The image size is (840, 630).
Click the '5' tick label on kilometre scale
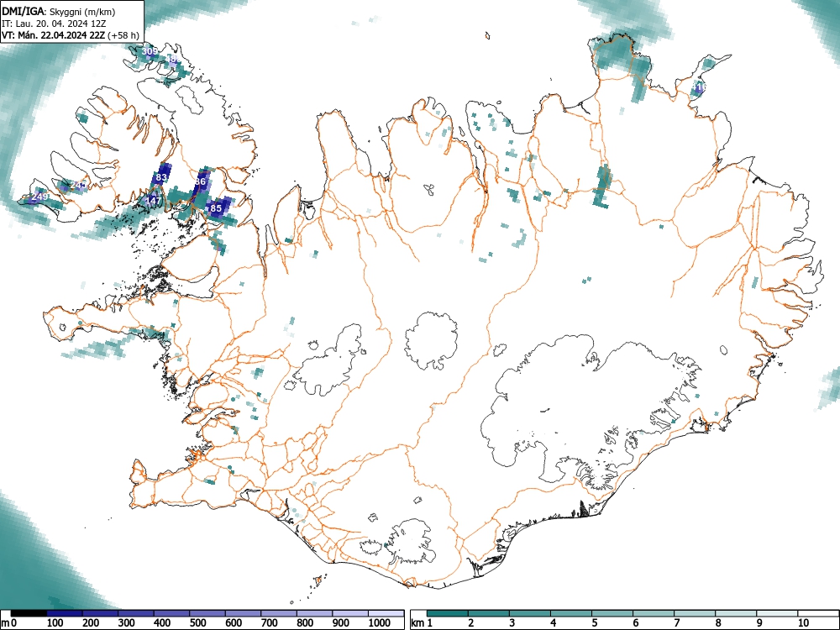tap(594, 623)
